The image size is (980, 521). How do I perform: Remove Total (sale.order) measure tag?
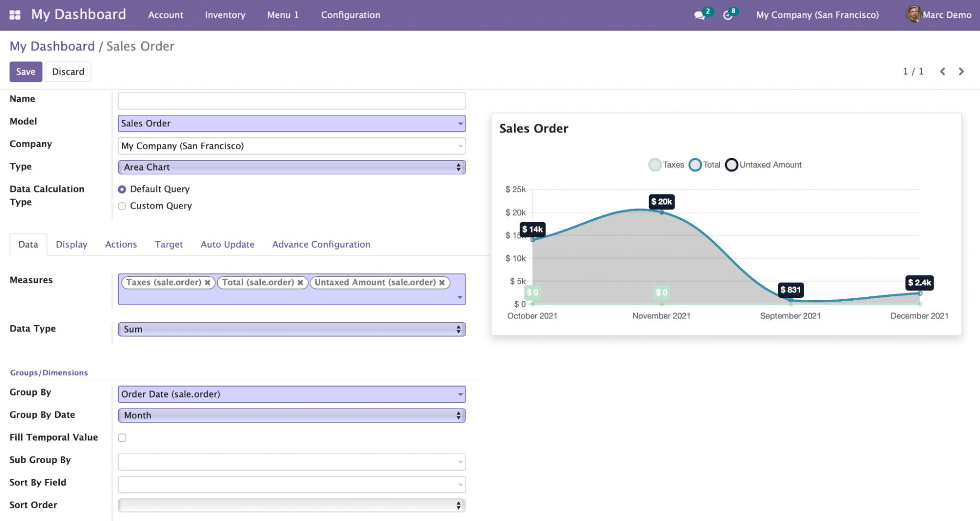point(300,283)
